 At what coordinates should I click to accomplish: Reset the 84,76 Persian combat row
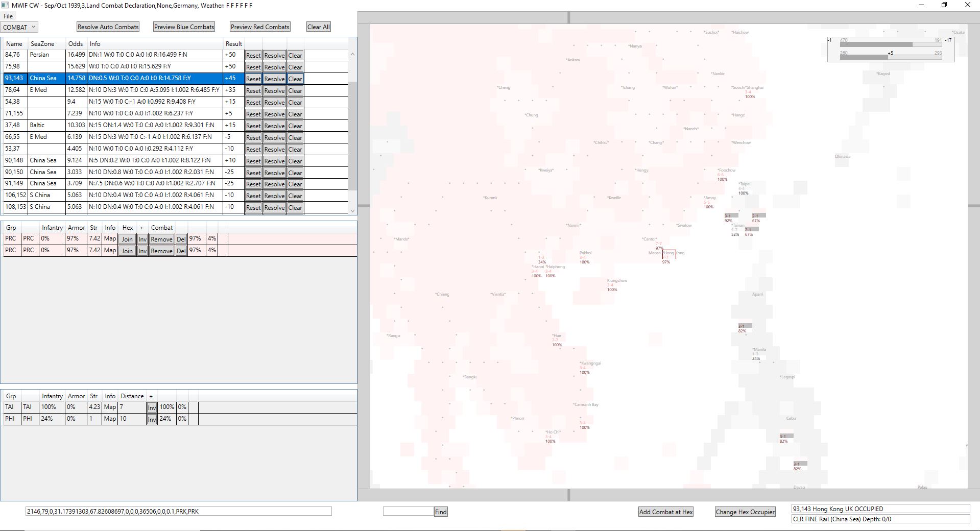click(x=253, y=55)
